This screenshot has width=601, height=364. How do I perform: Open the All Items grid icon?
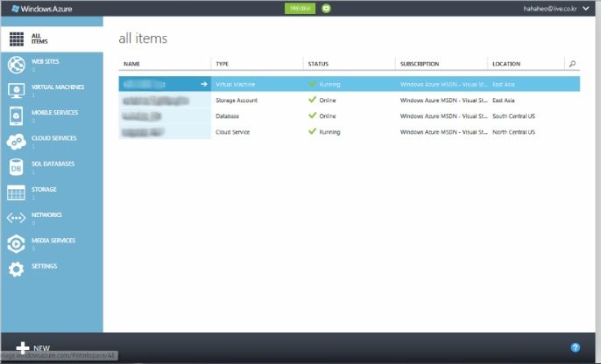click(16, 39)
